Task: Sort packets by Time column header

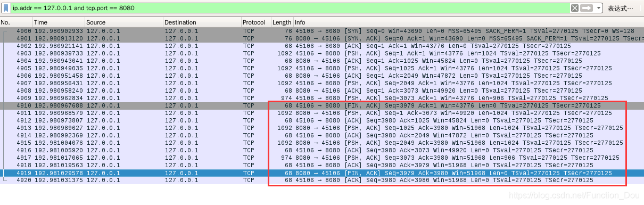Action: (59, 22)
